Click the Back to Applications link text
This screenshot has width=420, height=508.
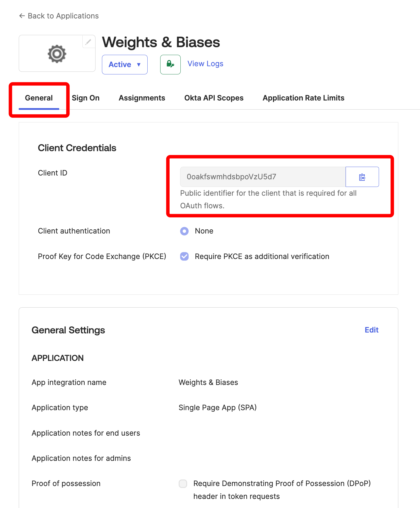(63, 16)
